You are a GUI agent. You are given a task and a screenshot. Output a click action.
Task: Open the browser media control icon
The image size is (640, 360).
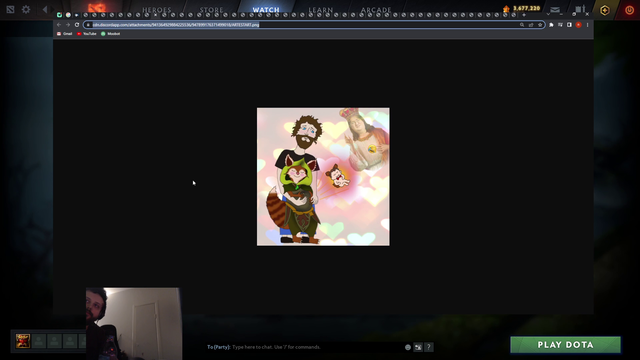click(560, 25)
